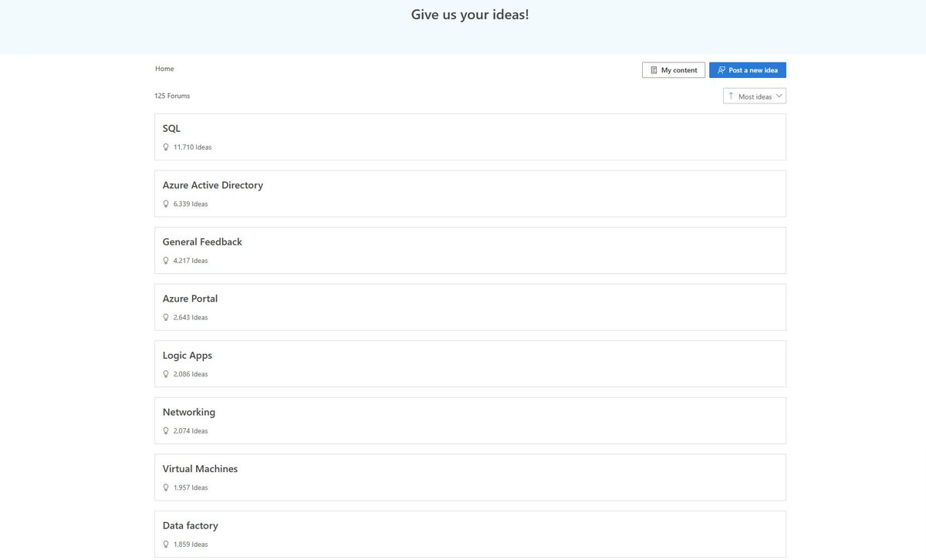Click the Give us your ideas! heading
This screenshot has width=926, height=560.
(470, 15)
